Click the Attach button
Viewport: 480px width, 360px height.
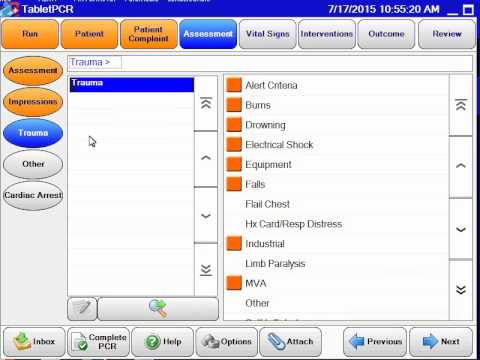[x=291, y=342]
